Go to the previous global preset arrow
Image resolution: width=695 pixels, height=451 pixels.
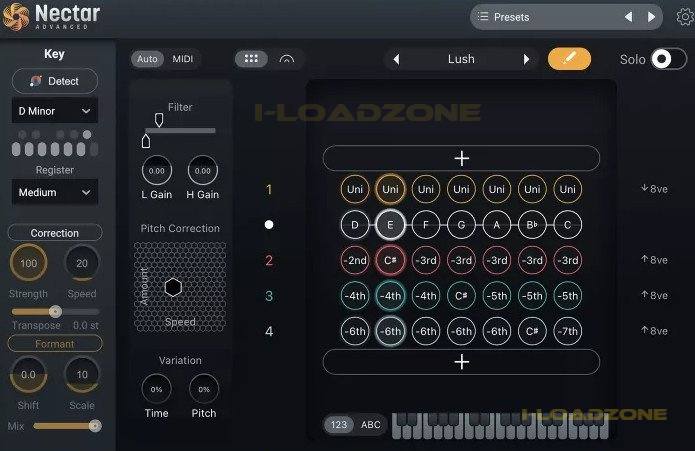click(x=628, y=17)
